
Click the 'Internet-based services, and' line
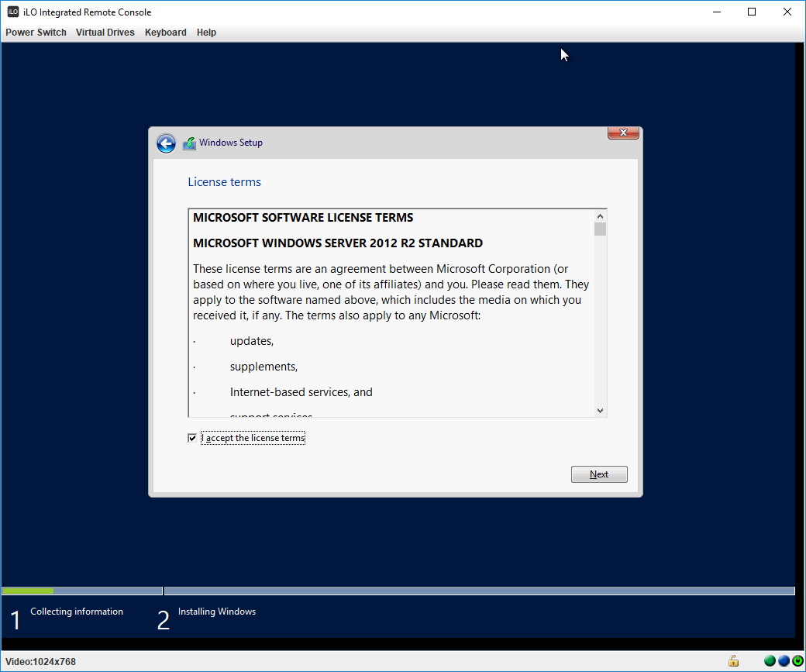coord(301,392)
